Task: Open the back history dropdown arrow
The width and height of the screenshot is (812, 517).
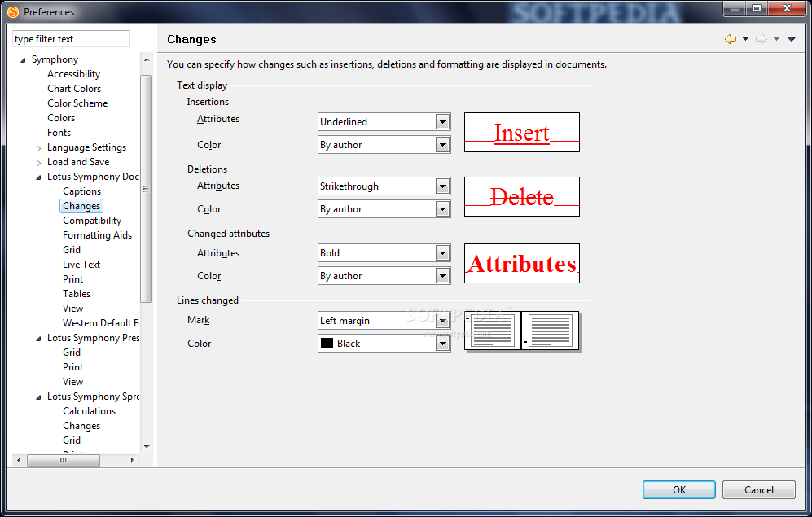Action: pos(746,39)
